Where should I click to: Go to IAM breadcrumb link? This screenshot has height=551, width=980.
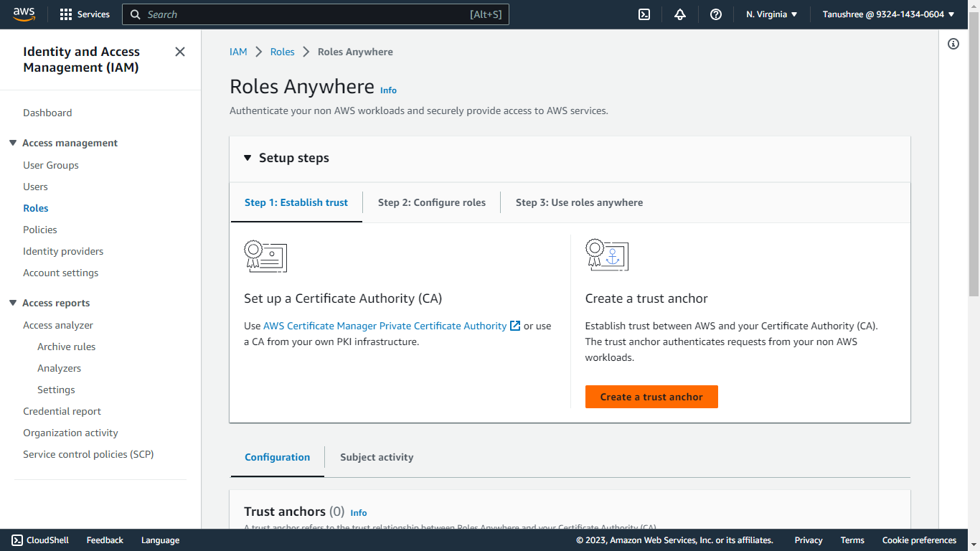tap(238, 52)
